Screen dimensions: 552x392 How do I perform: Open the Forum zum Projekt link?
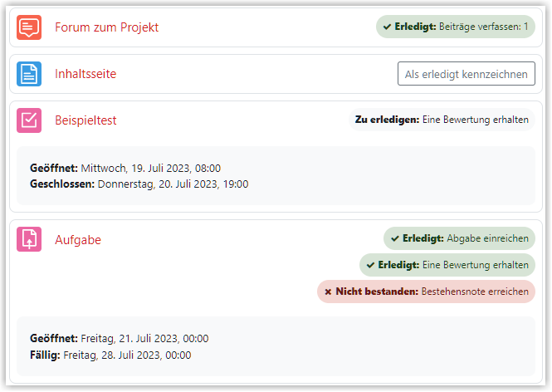tap(107, 27)
